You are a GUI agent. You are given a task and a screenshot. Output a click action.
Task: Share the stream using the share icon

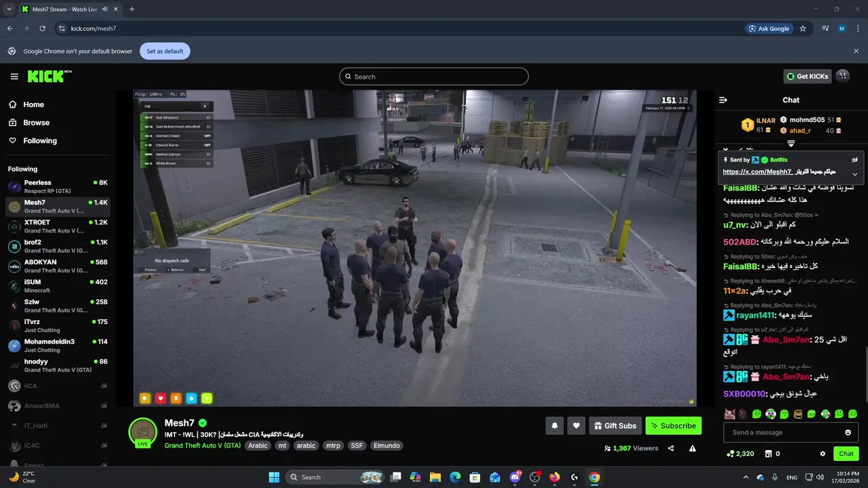pyautogui.click(x=671, y=448)
